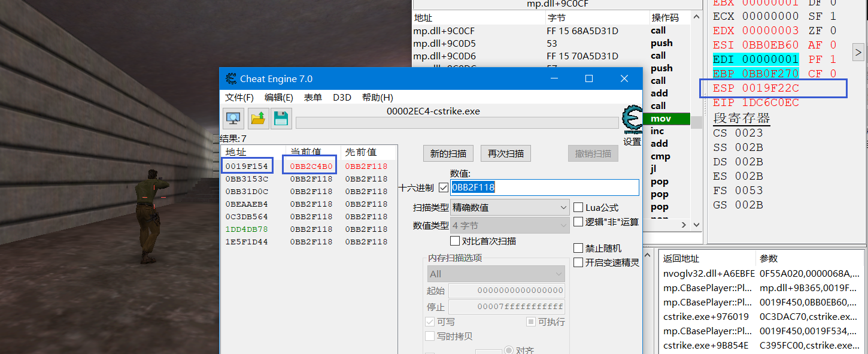Toggle the 十六进制 hex checkbox
The image size is (868, 354).
(x=444, y=187)
